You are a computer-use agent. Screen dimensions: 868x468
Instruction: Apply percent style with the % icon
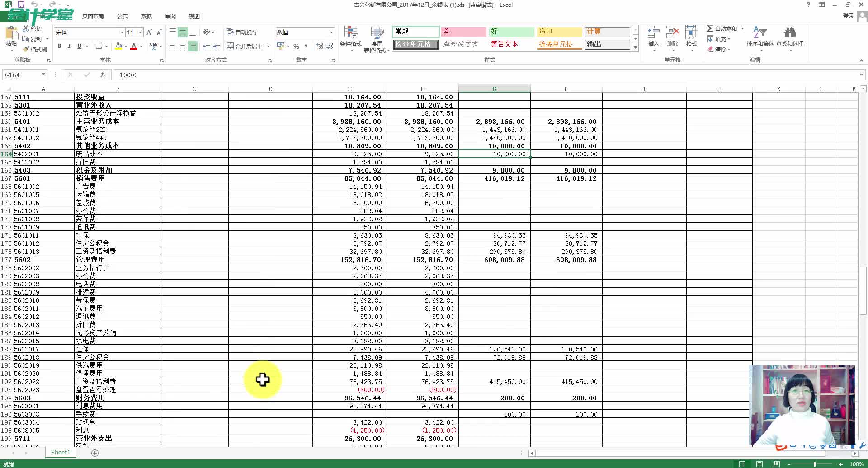[296, 46]
